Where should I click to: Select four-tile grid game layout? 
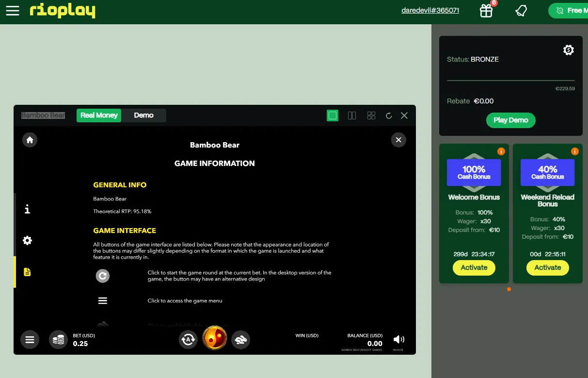pos(371,115)
